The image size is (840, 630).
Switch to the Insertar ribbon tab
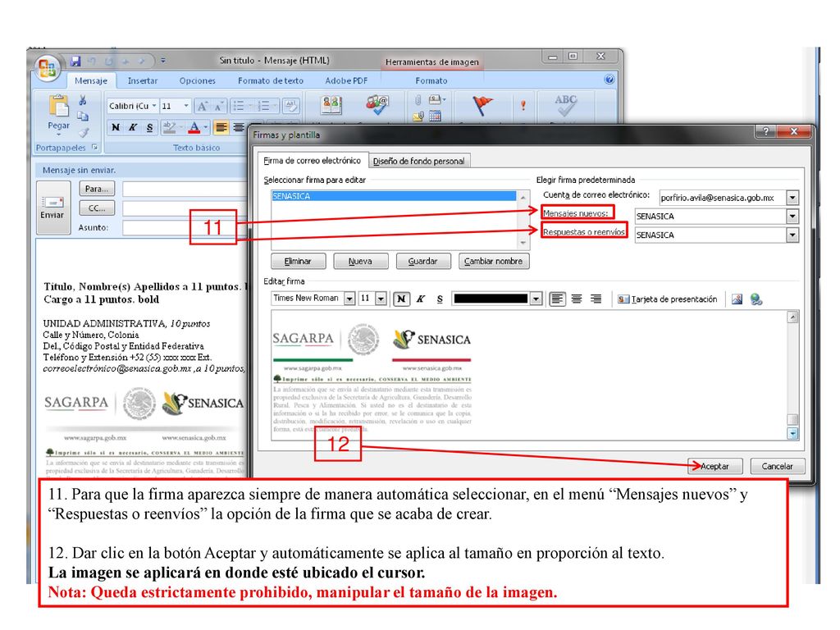coord(143,80)
